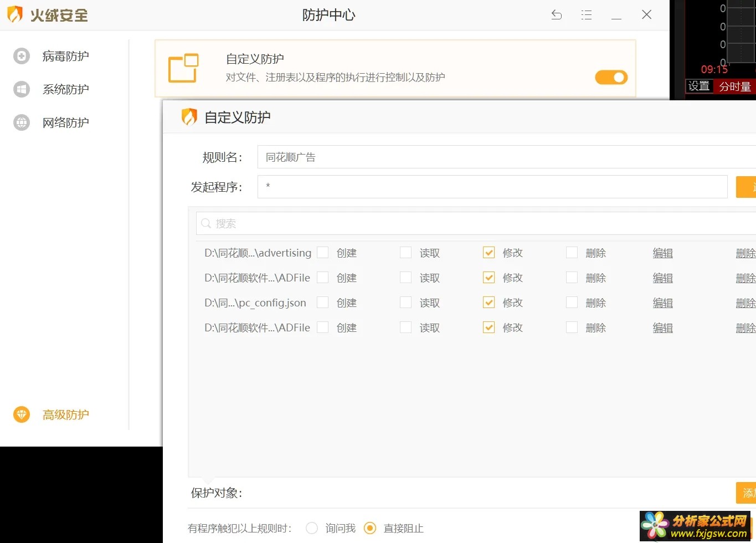Click the 系统防护 Windows icon
This screenshot has height=543, width=756.
pyautogui.click(x=22, y=89)
